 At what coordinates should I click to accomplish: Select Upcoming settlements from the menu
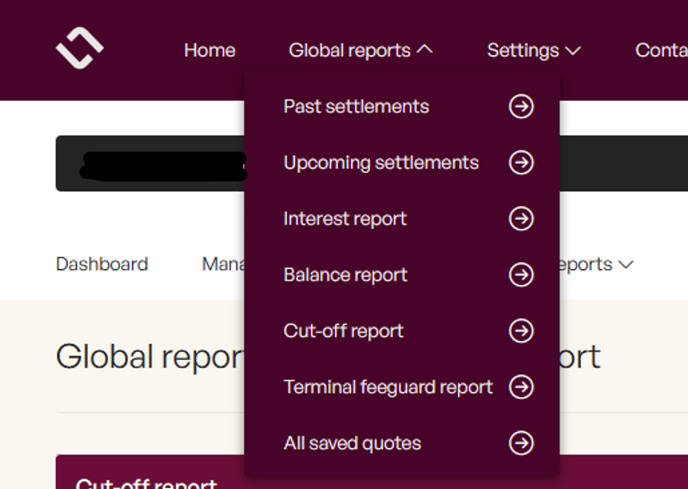pos(381,163)
